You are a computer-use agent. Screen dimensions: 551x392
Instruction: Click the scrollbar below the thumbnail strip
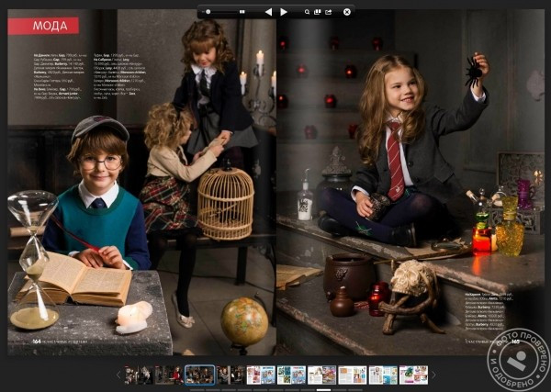click(275, 388)
